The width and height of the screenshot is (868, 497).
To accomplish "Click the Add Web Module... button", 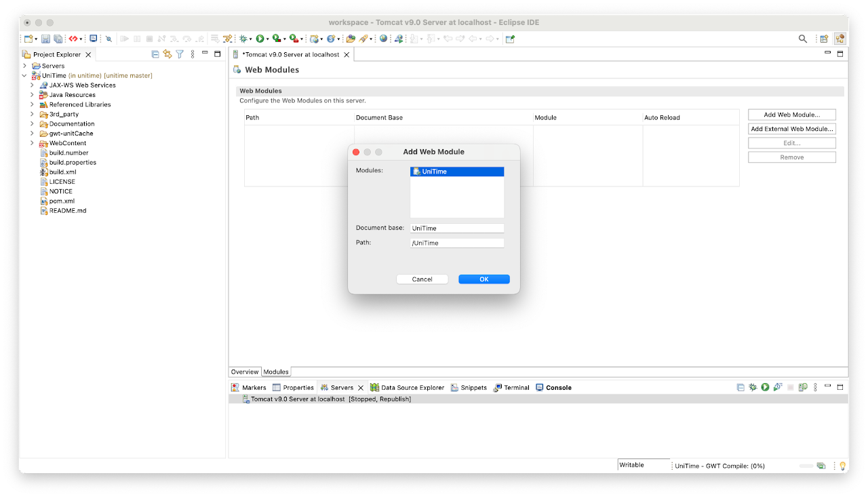I will coord(792,115).
